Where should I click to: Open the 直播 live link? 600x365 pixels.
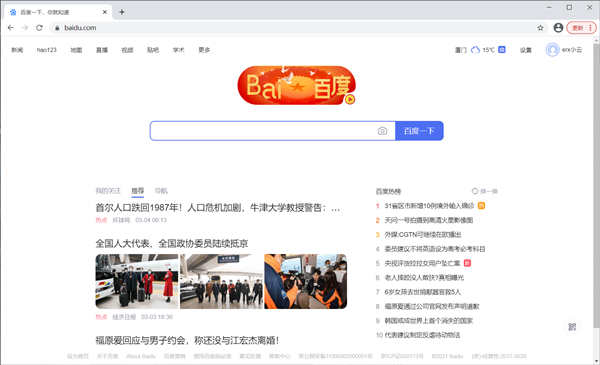pyautogui.click(x=102, y=50)
